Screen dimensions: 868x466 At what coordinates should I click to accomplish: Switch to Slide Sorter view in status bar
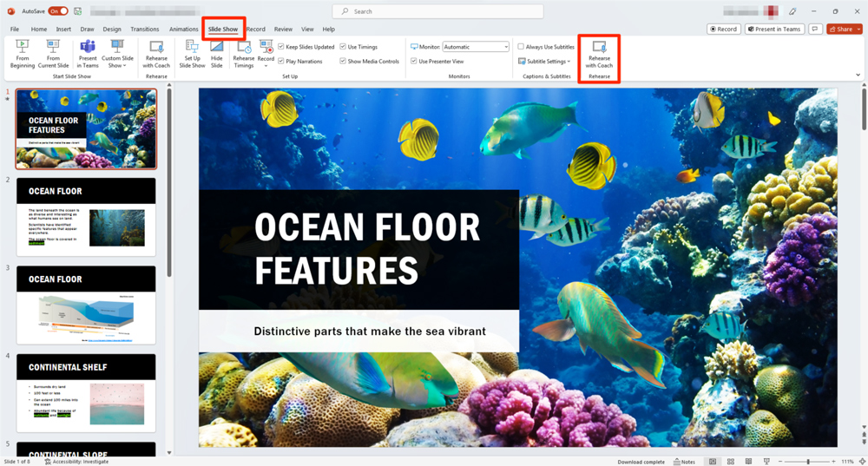point(731,462)
